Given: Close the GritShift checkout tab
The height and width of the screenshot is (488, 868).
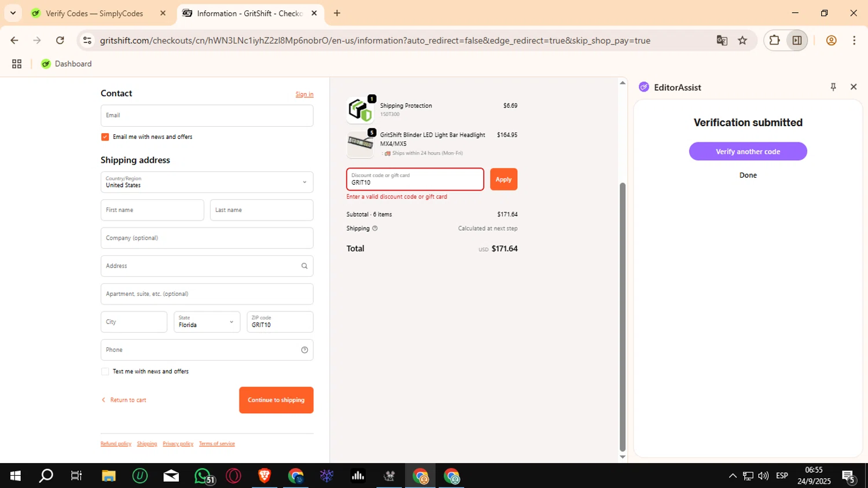Looking at the screenshot, I should [x=314, y=13].
